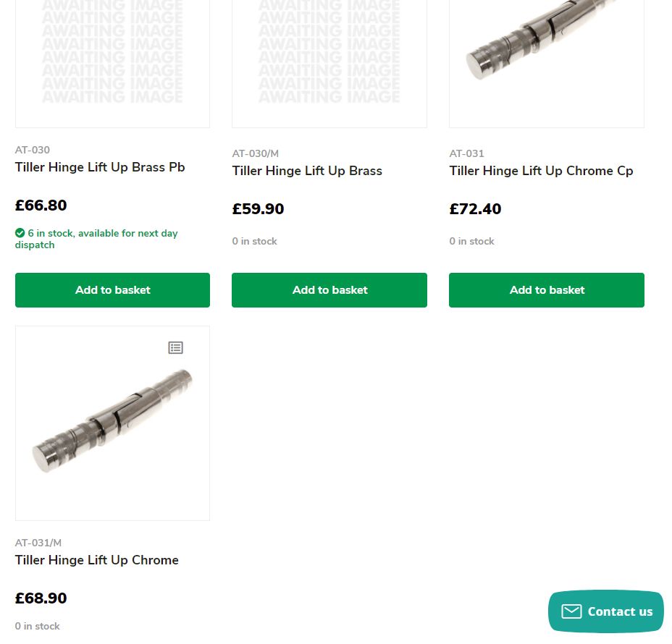Viewport: 672px width, 644px height.
Task: Select the AT-030/M product code
Action: (256, 153)
